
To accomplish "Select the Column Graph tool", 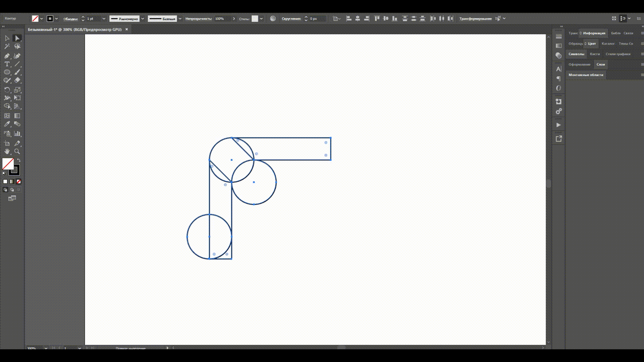I will point(17,134).
